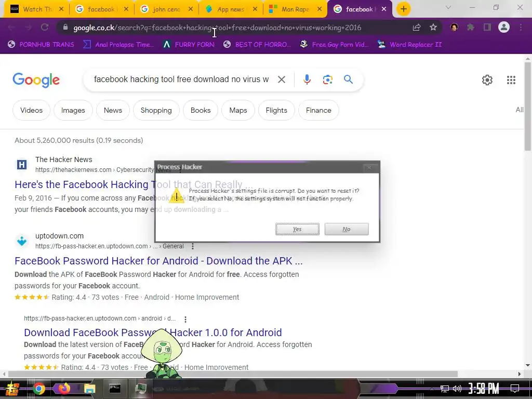
Task: Open Chrome three-dot menu
Action: coord(521,27)
